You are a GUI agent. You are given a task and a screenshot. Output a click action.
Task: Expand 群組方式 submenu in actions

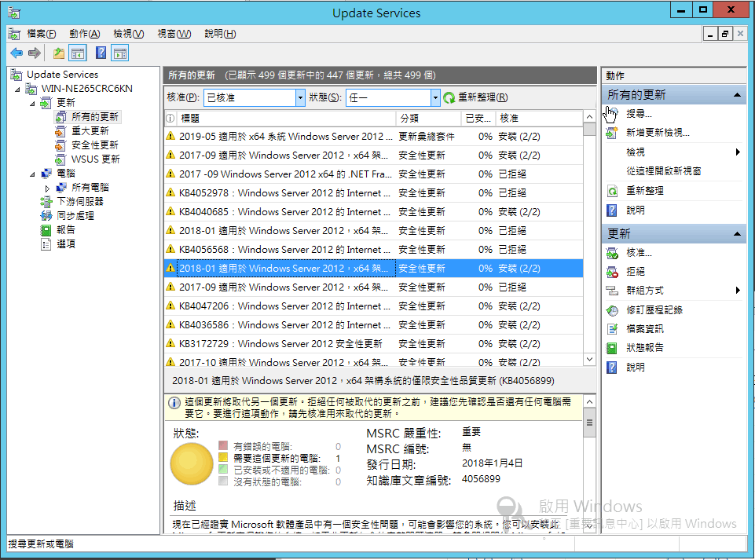pos(738,291)
